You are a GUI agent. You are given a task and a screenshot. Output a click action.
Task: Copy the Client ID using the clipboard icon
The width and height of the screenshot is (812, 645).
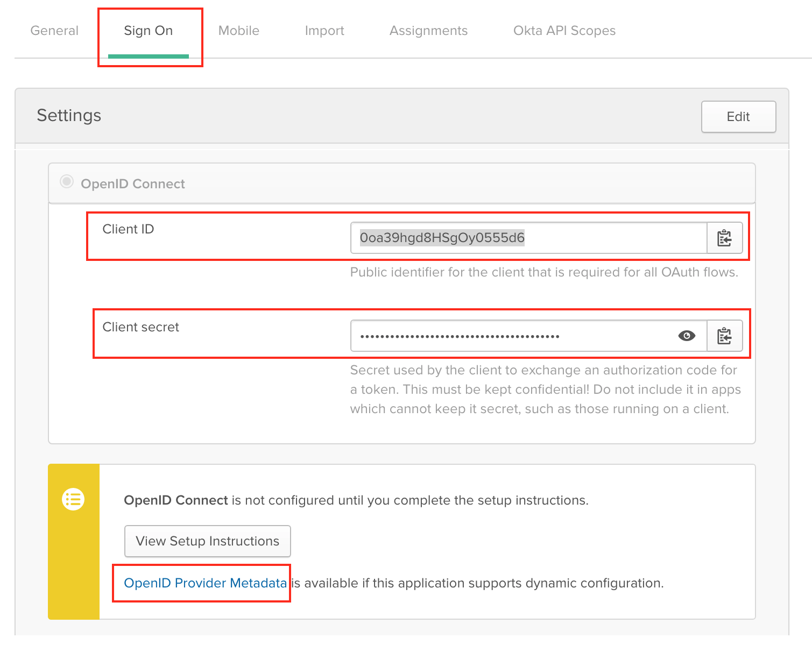(x=724, y=237)
